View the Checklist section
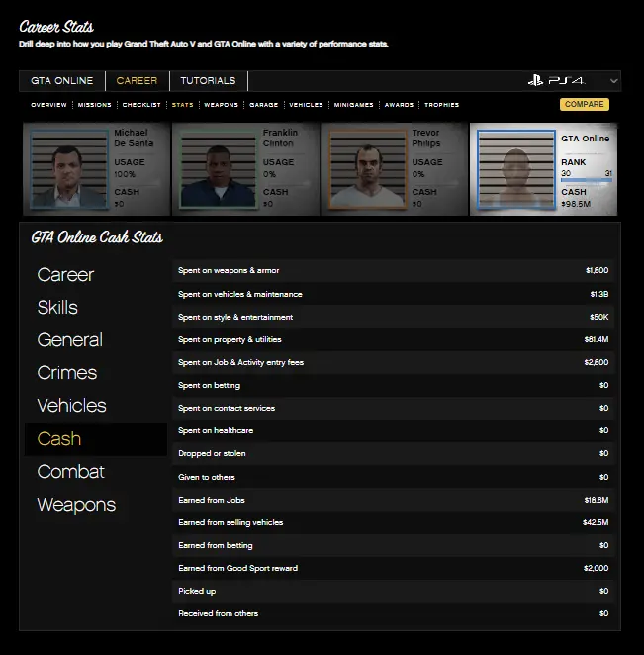The height and width of the screenshot is (655, 644). coord(141,105)
